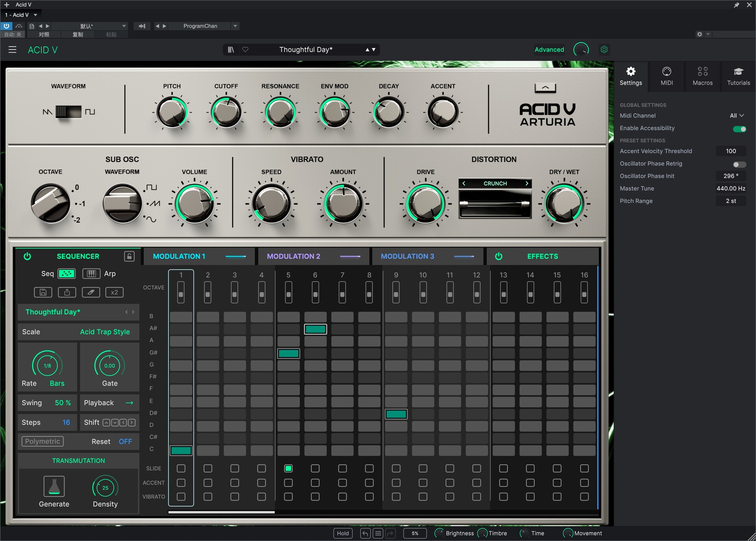Click the 5% CPU meter
Viewport: 756px width, 541px height.
pos(415,534)
